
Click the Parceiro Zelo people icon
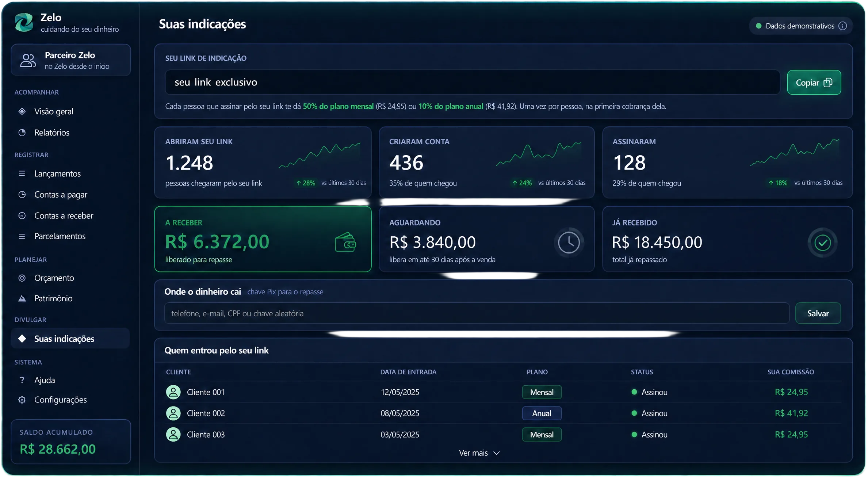[28, 60]
